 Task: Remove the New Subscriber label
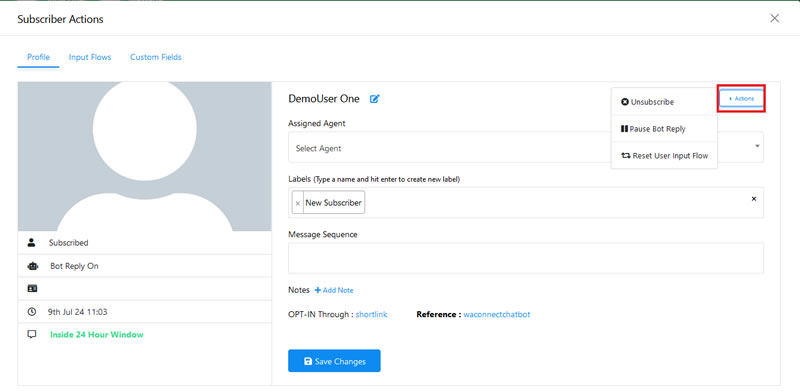tap(298, 203)
